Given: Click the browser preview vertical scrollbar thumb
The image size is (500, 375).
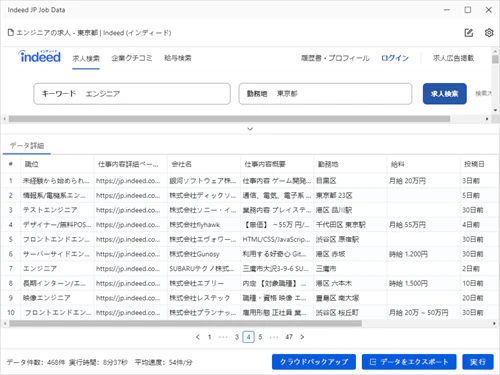Looking at the screenshot, I should [495, 59].
